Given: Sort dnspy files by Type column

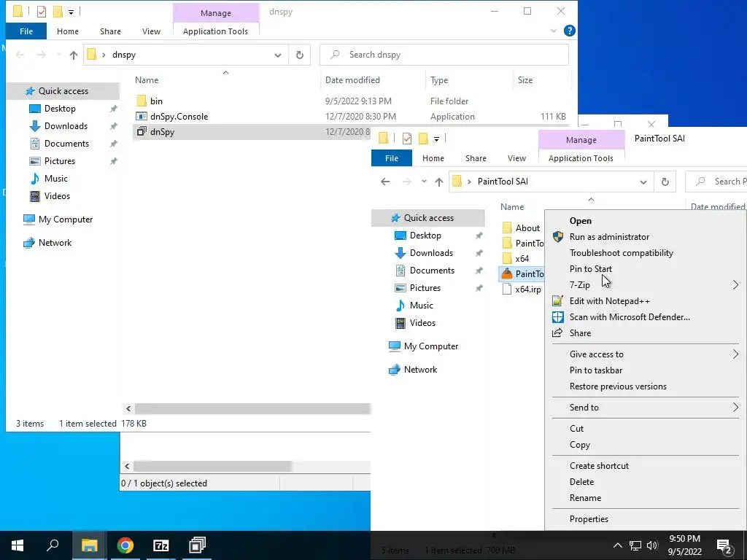Looking at the screenshot, I should pyautogui.click(x=438, y=80).
